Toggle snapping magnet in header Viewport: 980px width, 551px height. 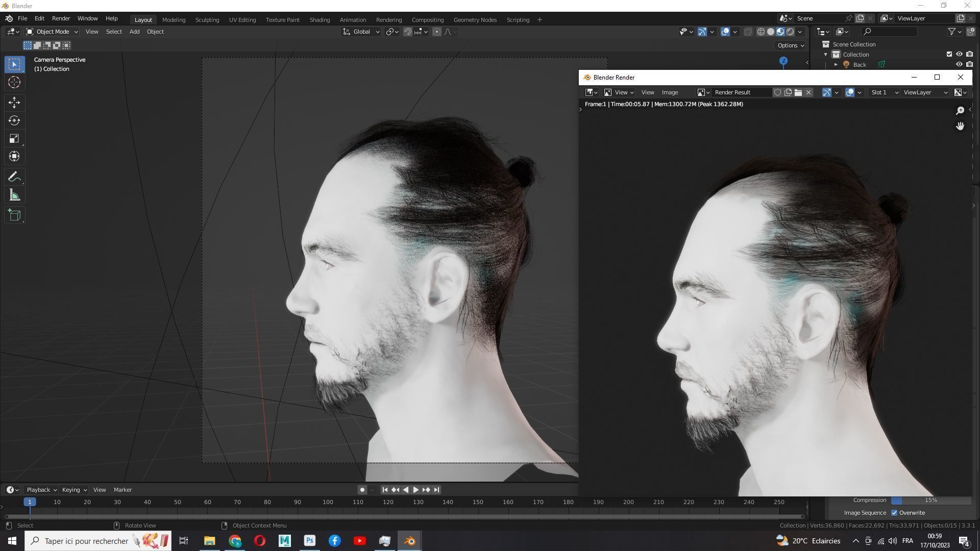click(408, 32)
